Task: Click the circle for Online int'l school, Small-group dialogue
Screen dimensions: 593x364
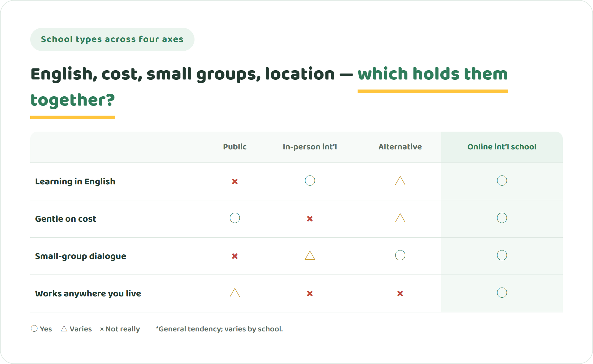Action: (502, 255)
